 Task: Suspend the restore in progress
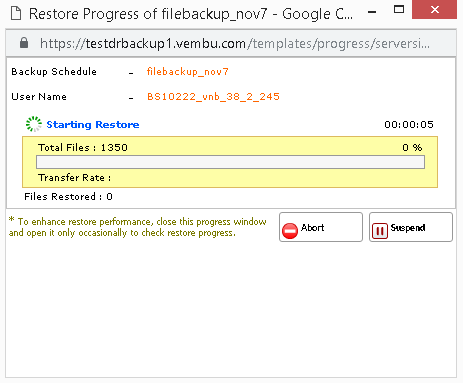tap(411, 227)
